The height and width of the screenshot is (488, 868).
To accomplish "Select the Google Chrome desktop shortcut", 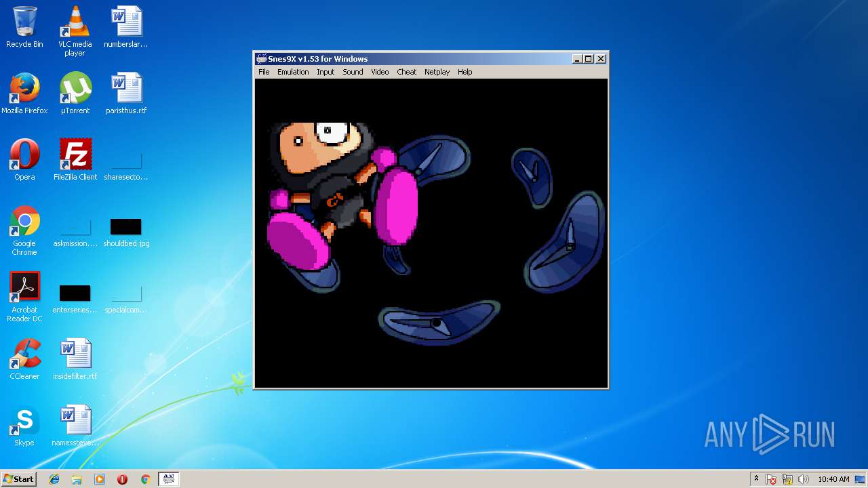I will point(24,230).
